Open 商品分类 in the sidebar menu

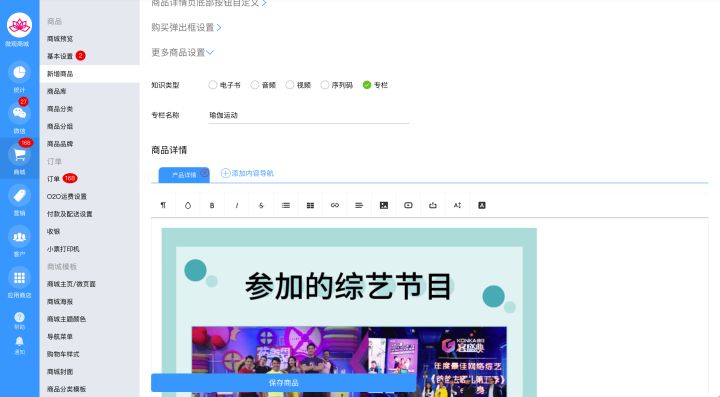point(60,109)
